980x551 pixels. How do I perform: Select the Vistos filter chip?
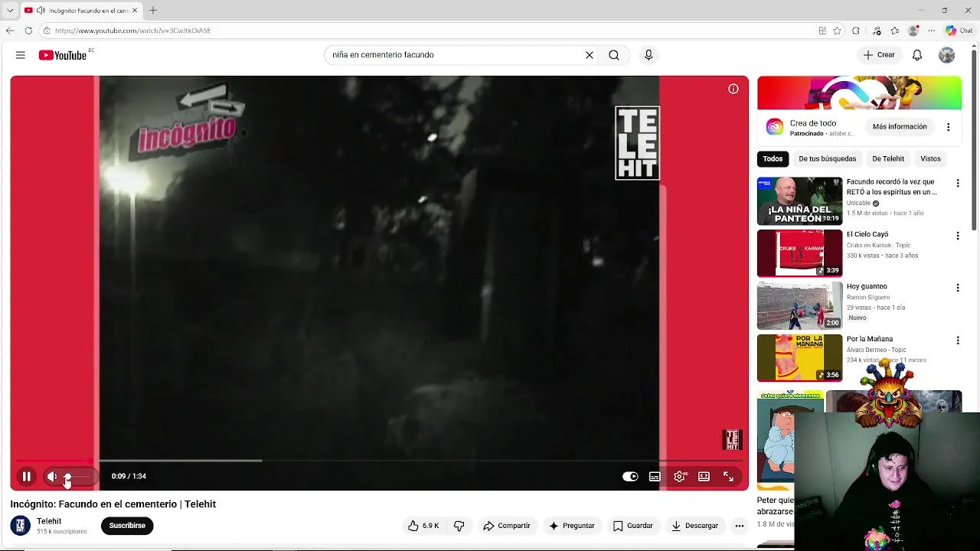pos(930,159)
